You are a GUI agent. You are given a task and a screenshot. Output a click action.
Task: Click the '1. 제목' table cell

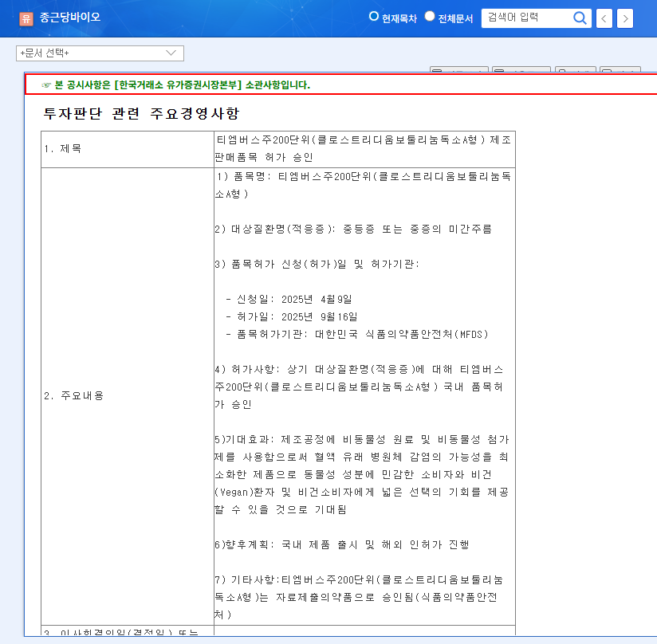point(128,149)
